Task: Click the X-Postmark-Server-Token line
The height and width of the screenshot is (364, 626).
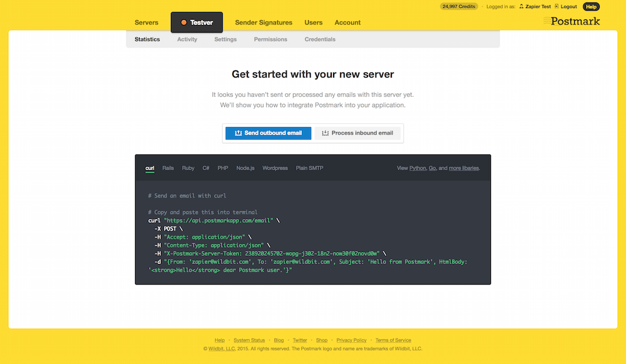Action: [x=270, y=253]
